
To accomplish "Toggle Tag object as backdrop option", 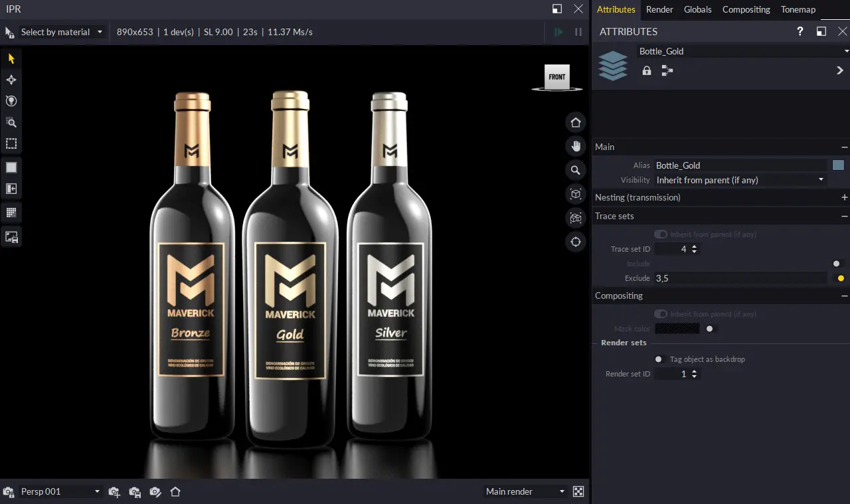I will pos(659,359).
